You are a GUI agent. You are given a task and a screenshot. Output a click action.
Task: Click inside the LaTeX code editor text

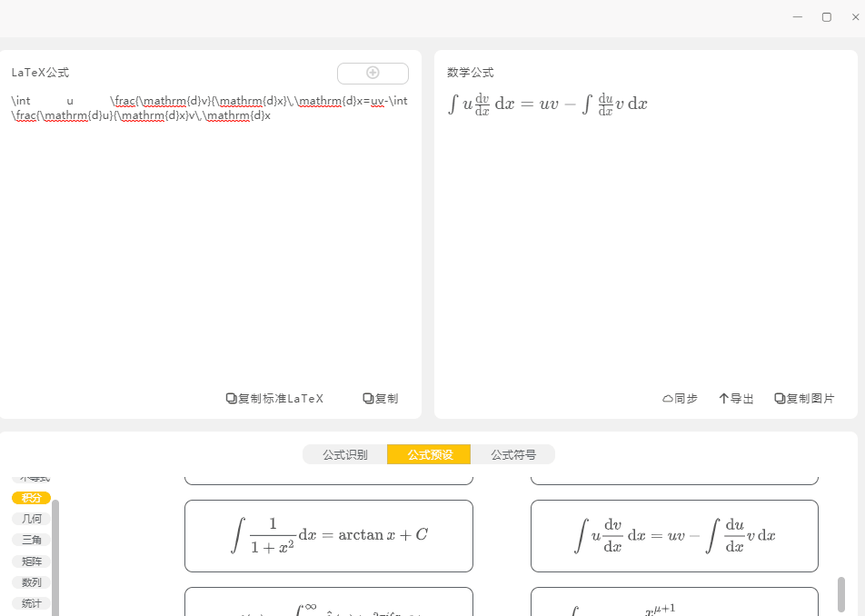pos(210,108)
